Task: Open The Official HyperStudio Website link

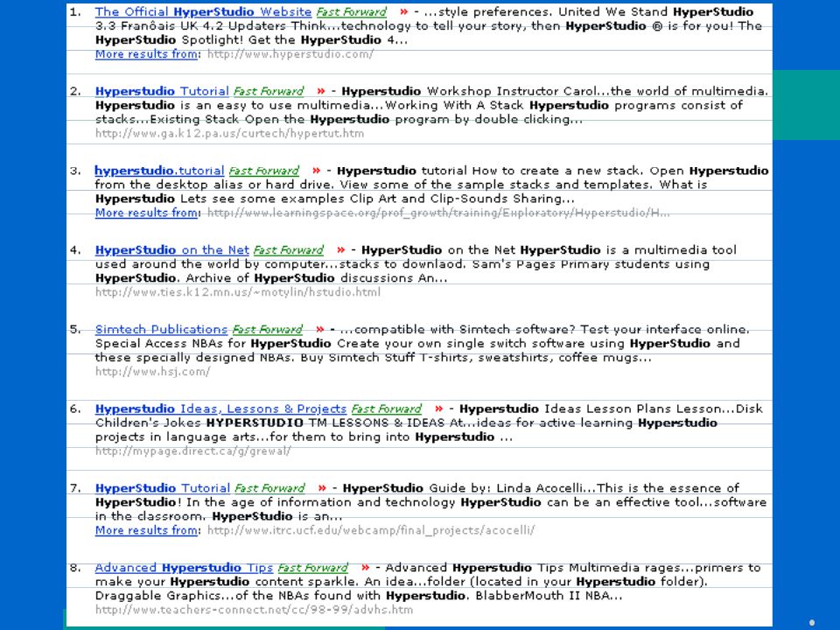Action: coord(203,11)
